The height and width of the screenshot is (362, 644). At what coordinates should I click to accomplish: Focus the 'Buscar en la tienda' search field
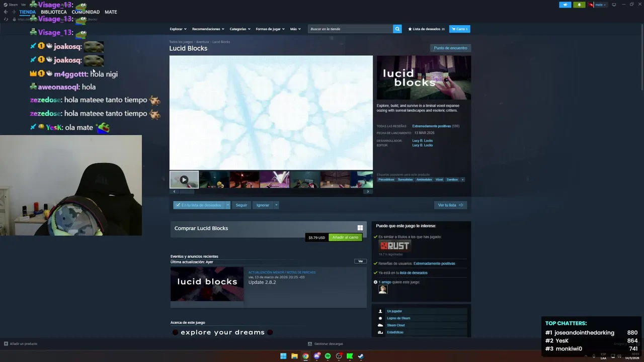350,29
